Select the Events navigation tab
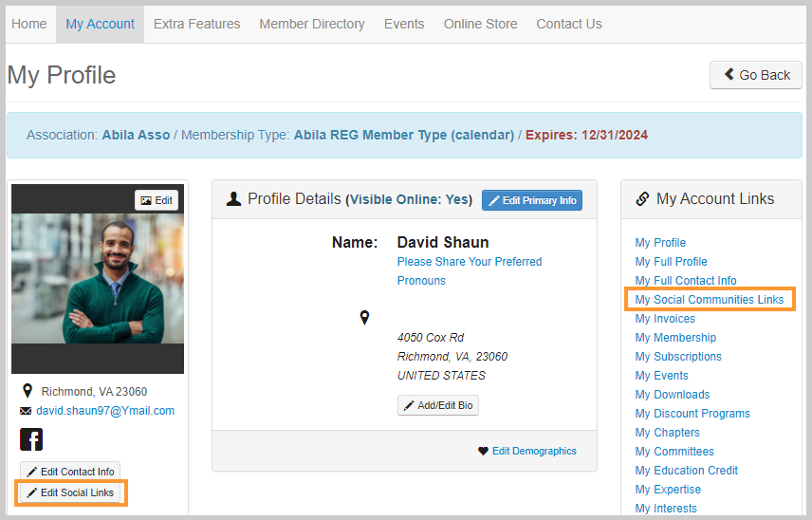This screenshot has width=812, height=520. click(404, 25)
